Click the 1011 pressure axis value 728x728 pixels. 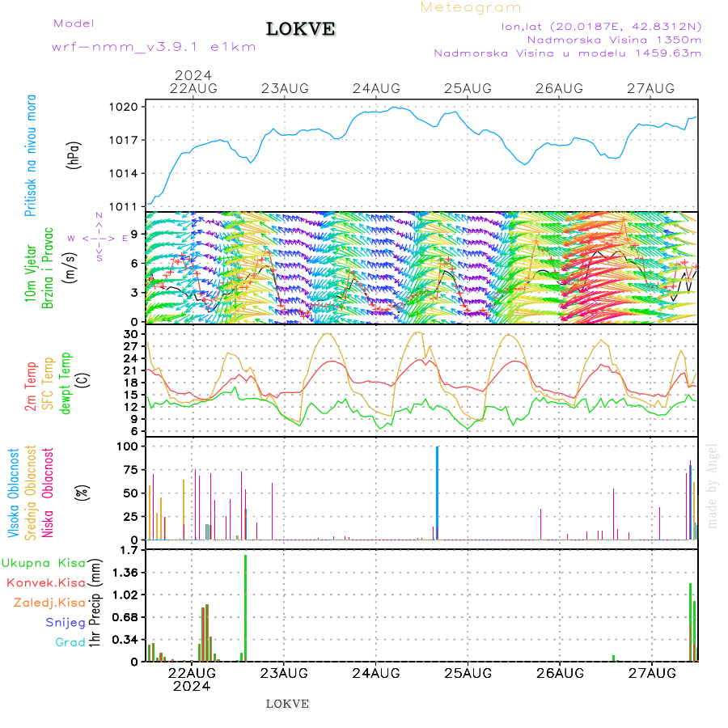click(x=124, y=206)
